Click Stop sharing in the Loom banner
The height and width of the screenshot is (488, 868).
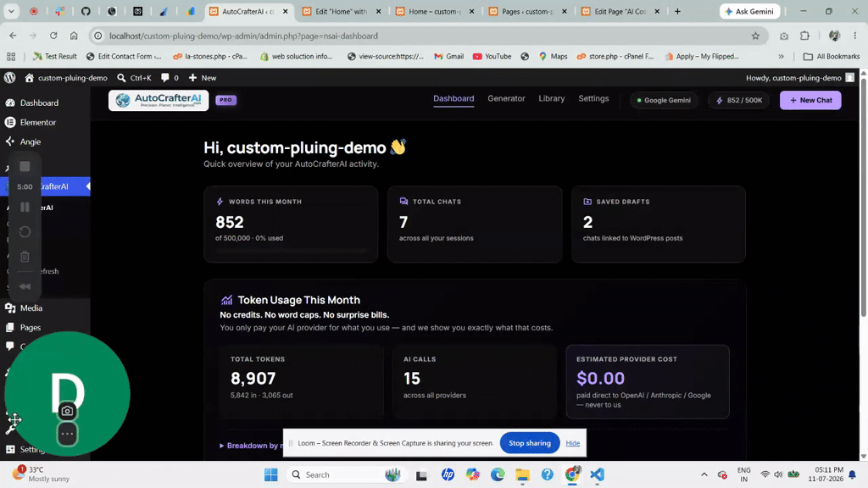coord(530,442)
